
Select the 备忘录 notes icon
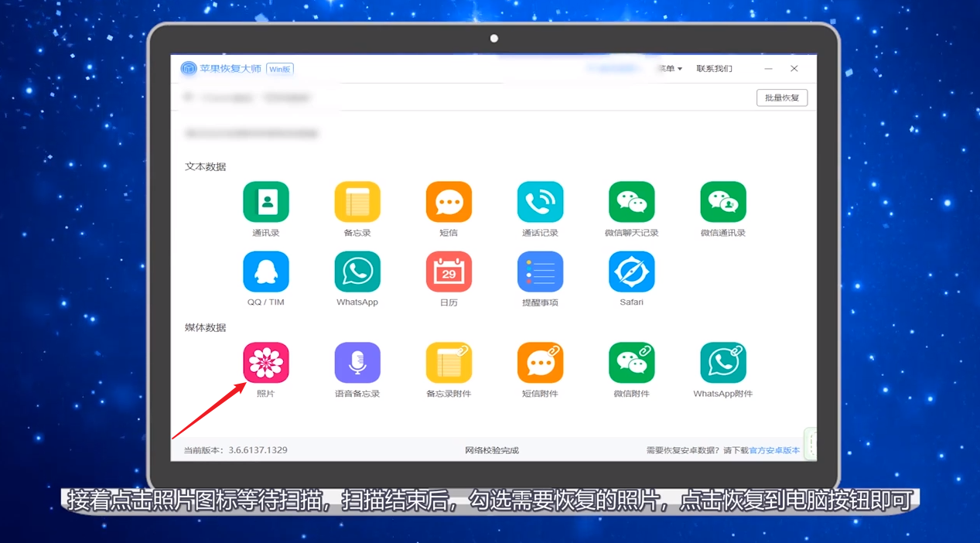(357, 202)
